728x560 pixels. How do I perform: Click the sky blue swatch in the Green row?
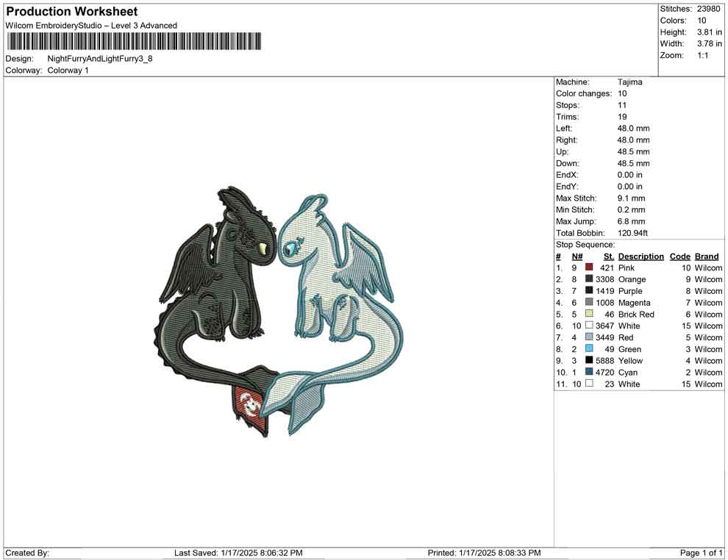point(589,348)
